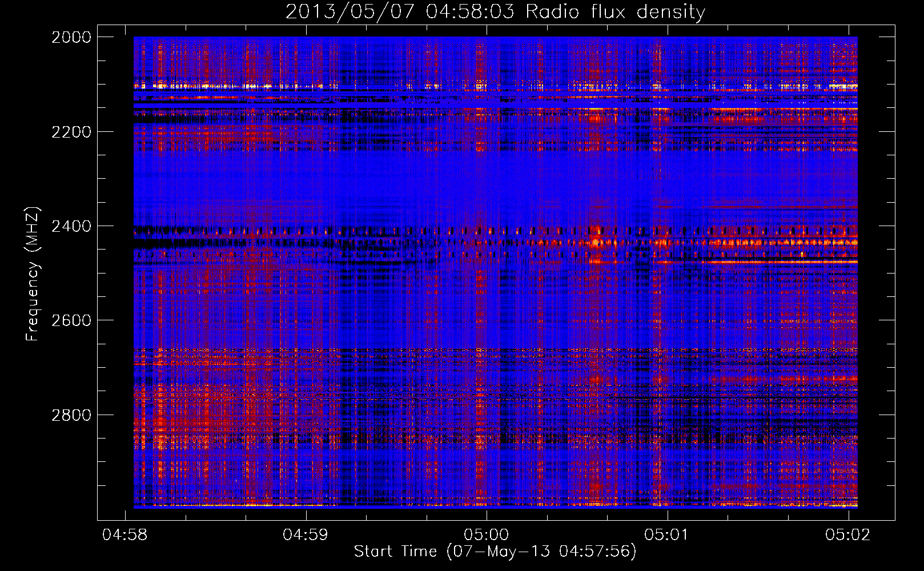The image size is (924, 571).
Task: Click the 05:02 time tick label
Action: (x=848, y=534)
